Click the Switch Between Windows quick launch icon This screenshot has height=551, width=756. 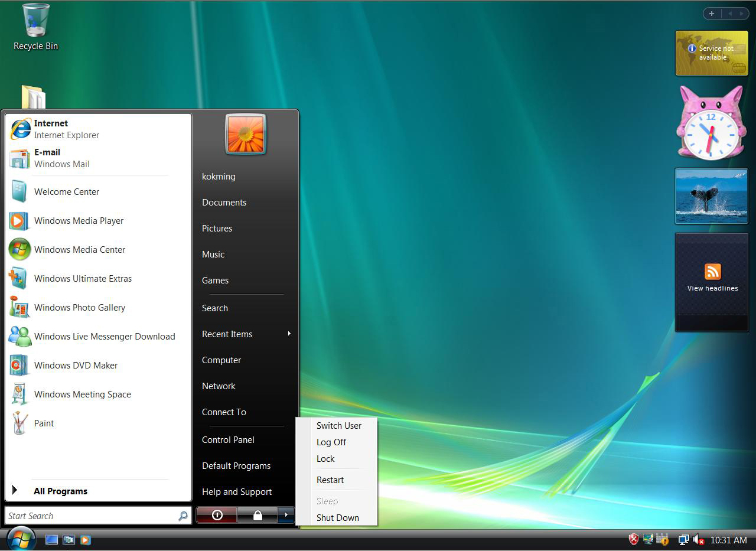click(69, 540)
